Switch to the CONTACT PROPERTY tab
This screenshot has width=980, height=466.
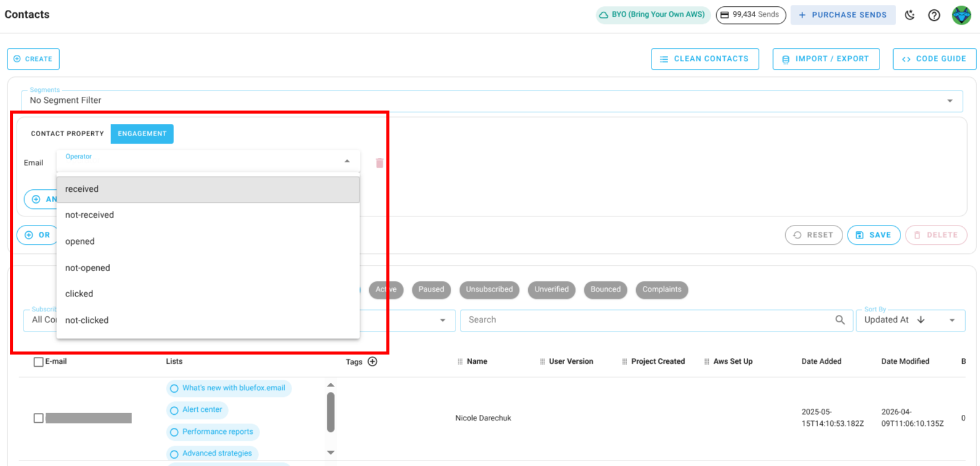point(68,134)
